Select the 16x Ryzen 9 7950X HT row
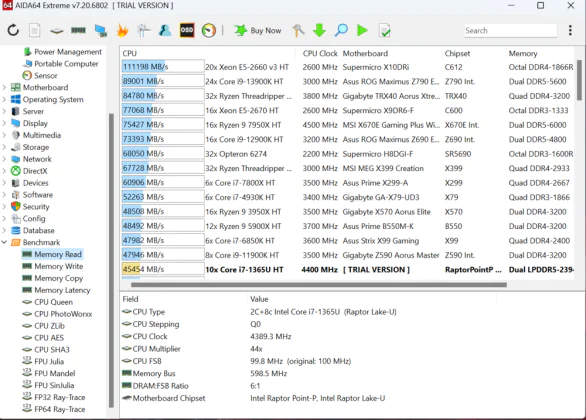The image size is (586, 420). pos(348,125)
